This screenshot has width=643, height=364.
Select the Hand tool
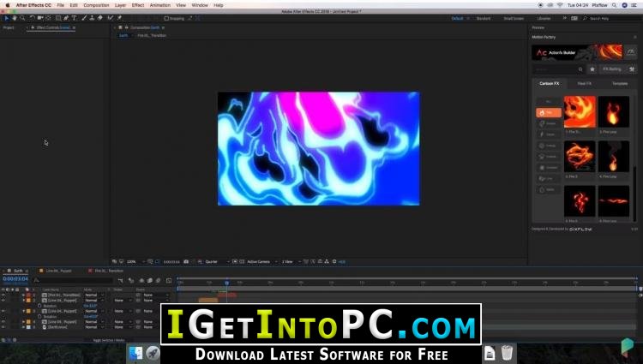15,18
